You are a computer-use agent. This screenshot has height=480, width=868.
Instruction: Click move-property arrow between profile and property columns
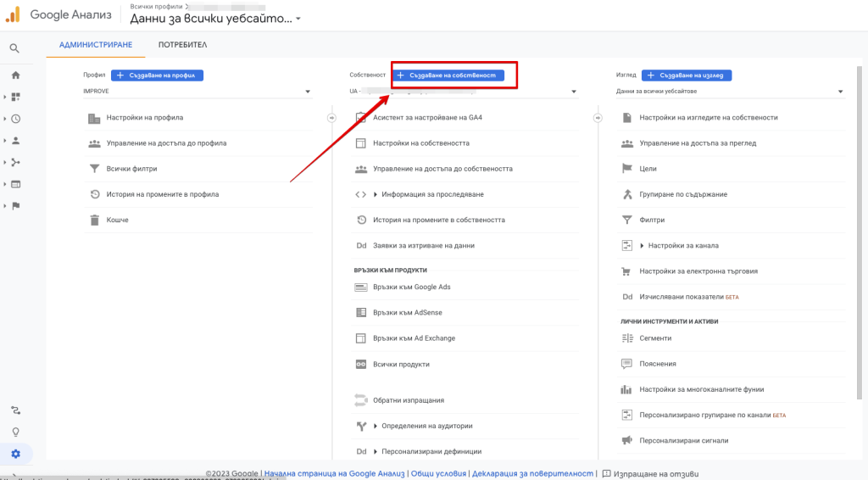331,118
